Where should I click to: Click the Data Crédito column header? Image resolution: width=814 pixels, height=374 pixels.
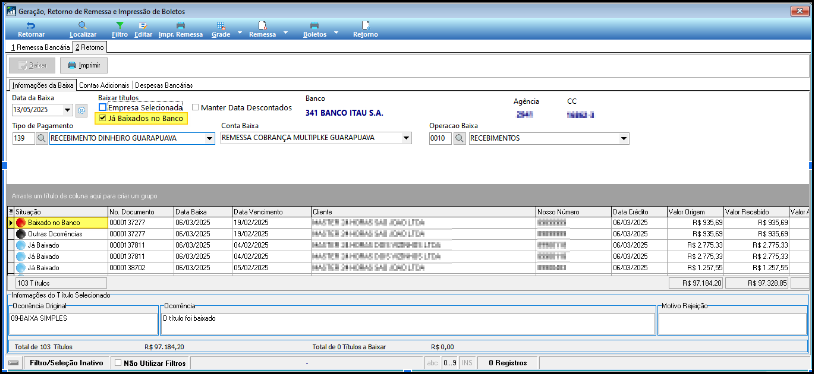(x=639, y=212)
